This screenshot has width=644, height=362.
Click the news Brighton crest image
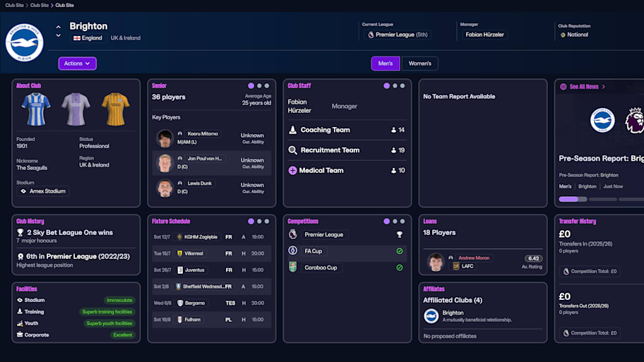(x=602, y=120)
